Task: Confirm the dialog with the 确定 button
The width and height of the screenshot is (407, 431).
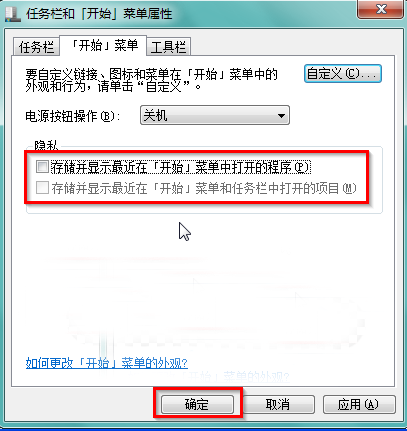Action: click(x=197, y=404)
